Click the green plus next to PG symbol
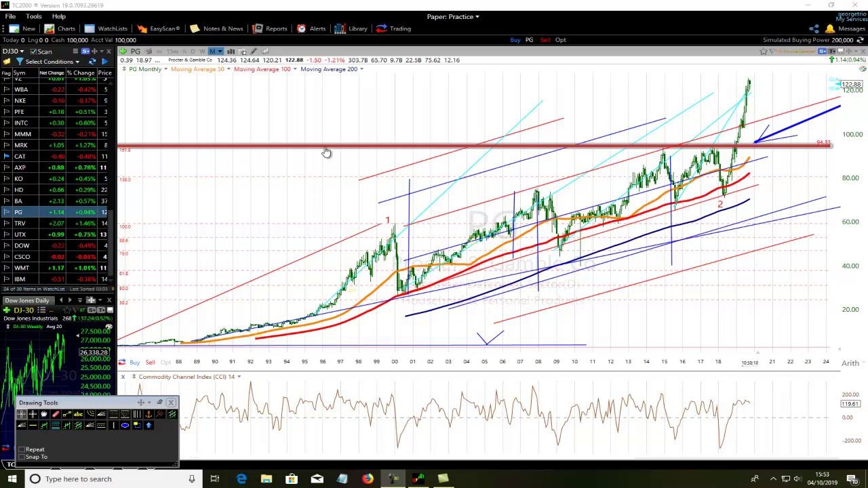The image size is (868, 488). click(x=123, y=52)
